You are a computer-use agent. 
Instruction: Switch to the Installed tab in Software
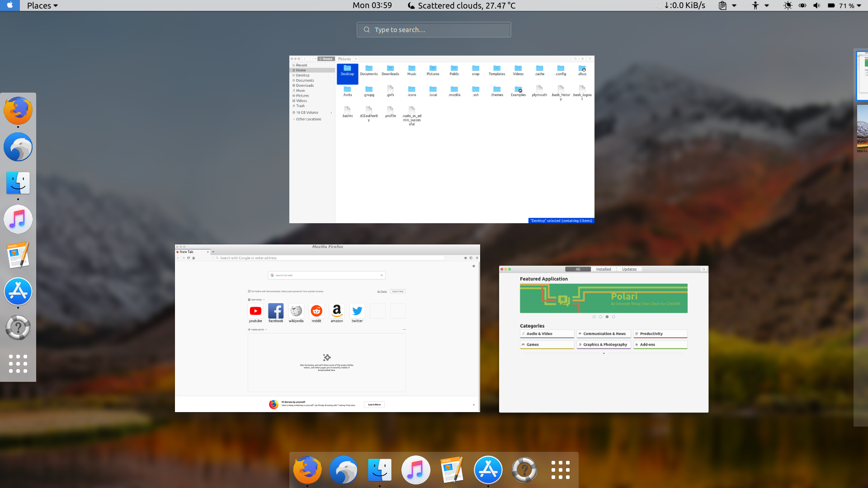[x=604, y=269]
